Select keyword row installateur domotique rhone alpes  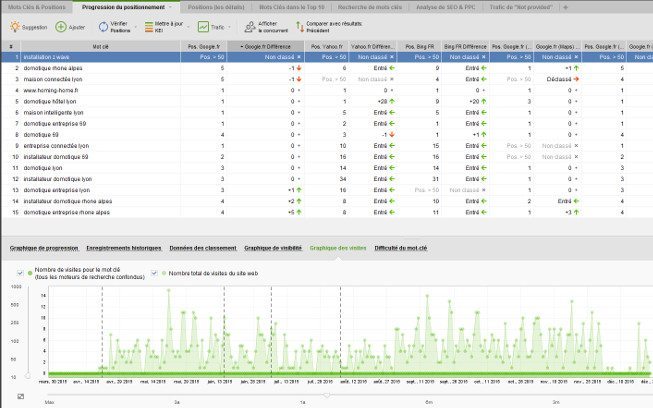pyautogui.click(x=327, y=201)
